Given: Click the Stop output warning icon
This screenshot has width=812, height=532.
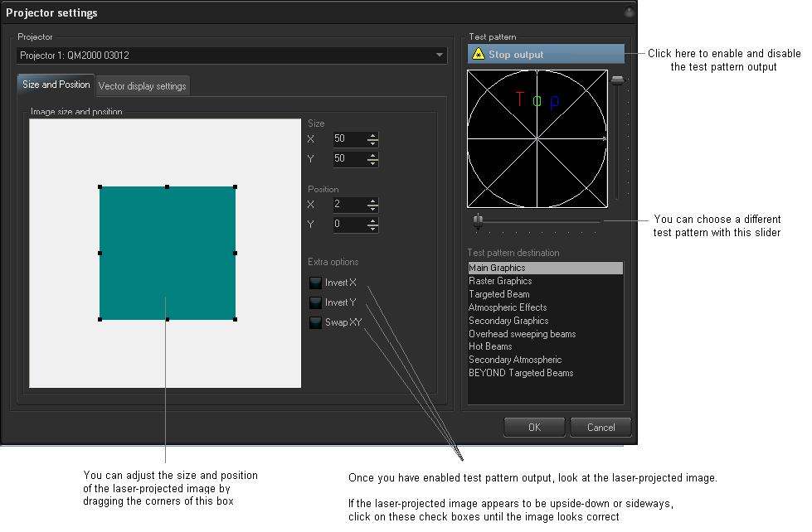Looking at the screenshot, I should [478, 55].
